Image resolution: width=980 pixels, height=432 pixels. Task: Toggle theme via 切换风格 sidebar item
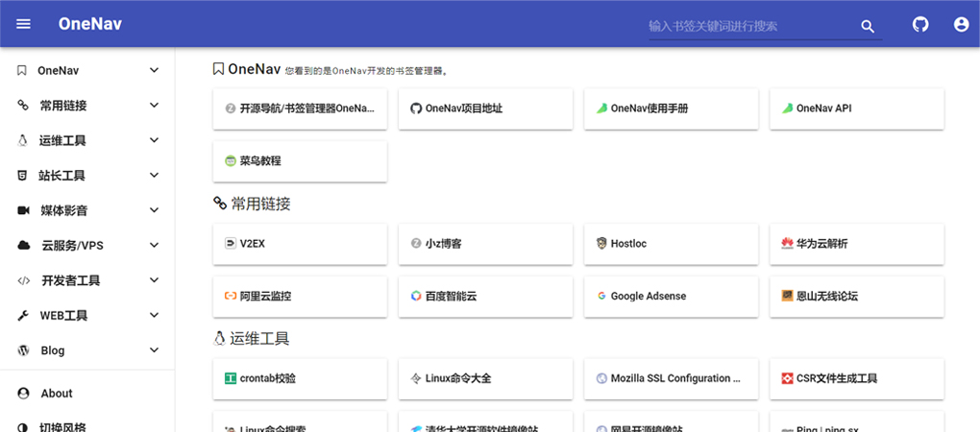point(87,427)
